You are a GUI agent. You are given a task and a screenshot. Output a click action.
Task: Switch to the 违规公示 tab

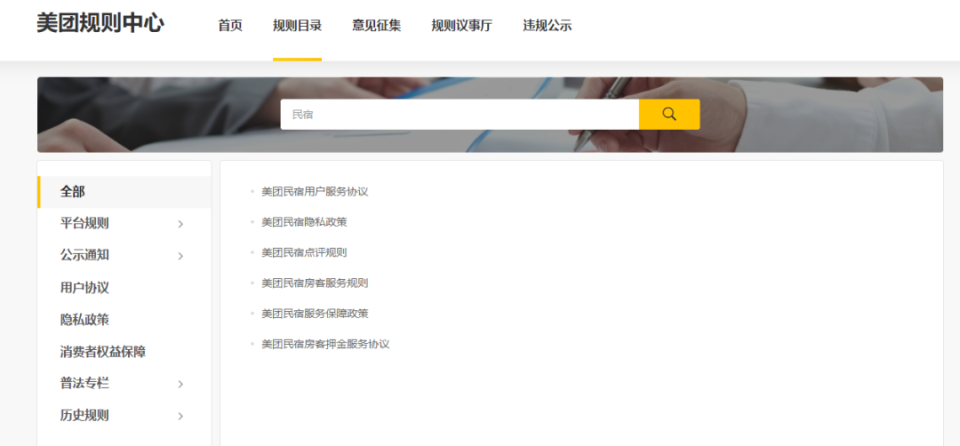(x=547, y=26)
